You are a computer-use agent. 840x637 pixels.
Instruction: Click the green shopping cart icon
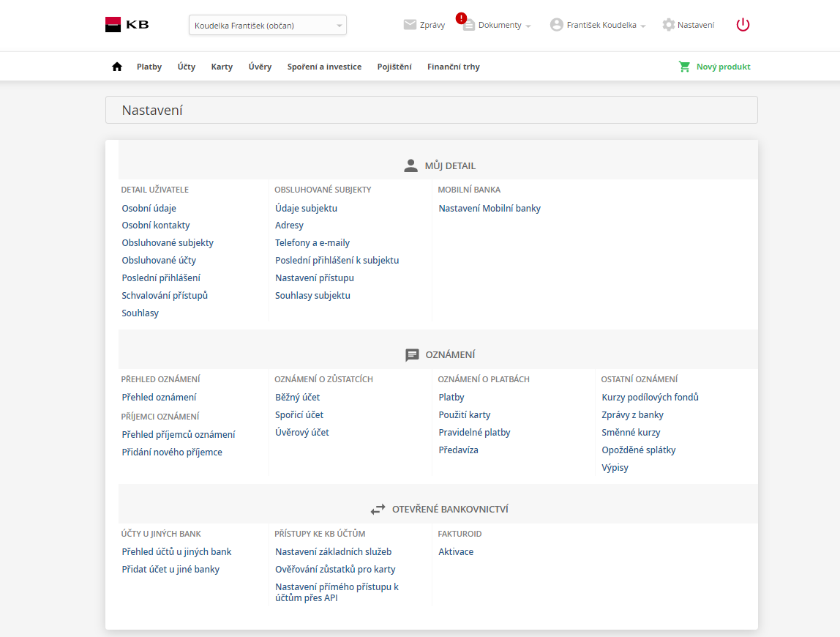coord(684,67)
